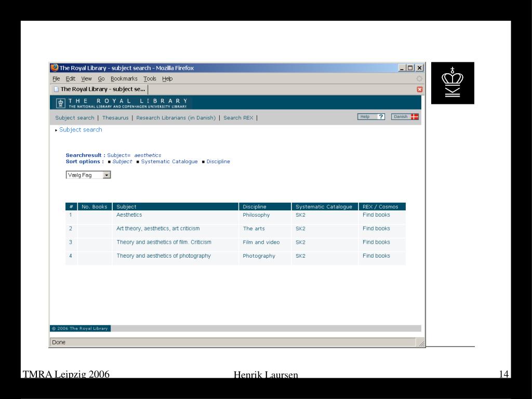Click the Systematic Catalogue column header

(325, 207)
